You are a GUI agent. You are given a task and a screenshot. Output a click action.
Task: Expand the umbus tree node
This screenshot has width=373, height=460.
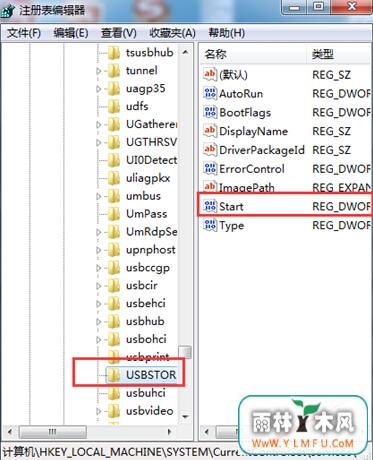click(x=99, y=196)
